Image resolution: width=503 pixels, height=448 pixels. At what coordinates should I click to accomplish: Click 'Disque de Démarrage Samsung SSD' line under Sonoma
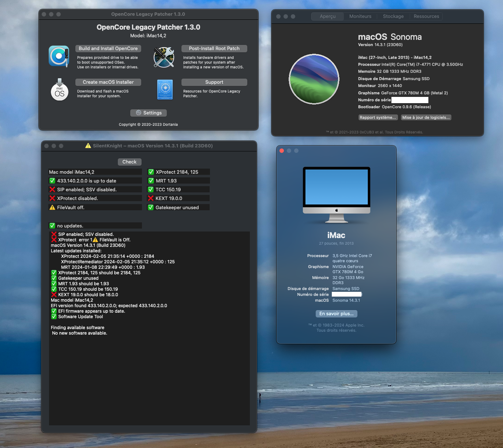[394, 79]
